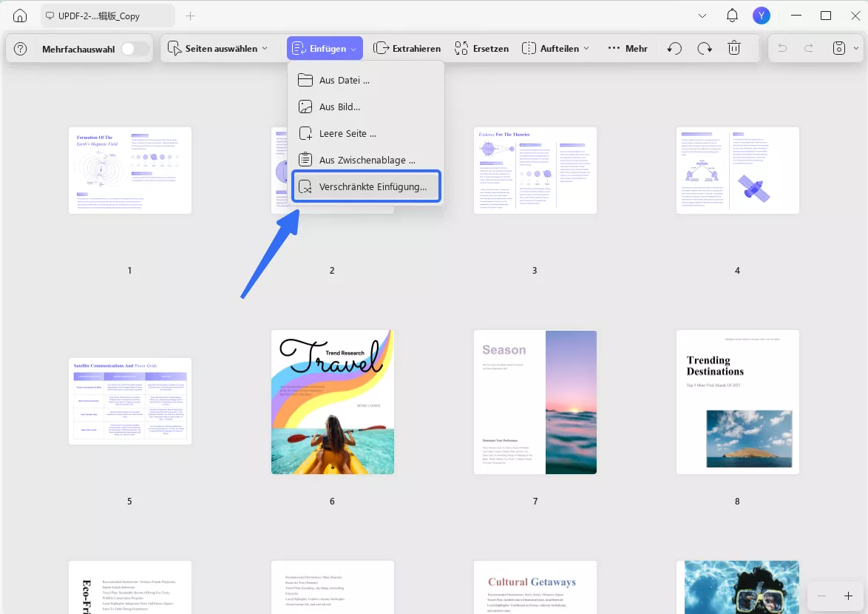This screenshot has height=614, width=868.
Task: Open the Mehr options button
Action: pyautogui.click(x=628, y=48)
